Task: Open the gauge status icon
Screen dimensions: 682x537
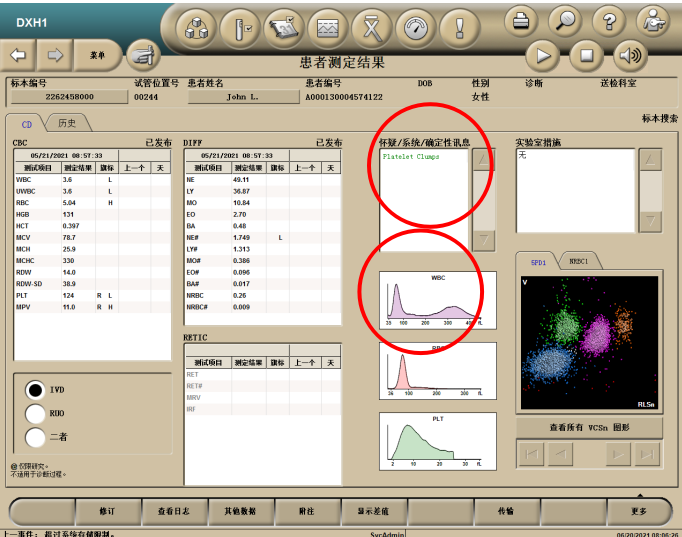Action: pyautogui.click(x=416, y=28)
